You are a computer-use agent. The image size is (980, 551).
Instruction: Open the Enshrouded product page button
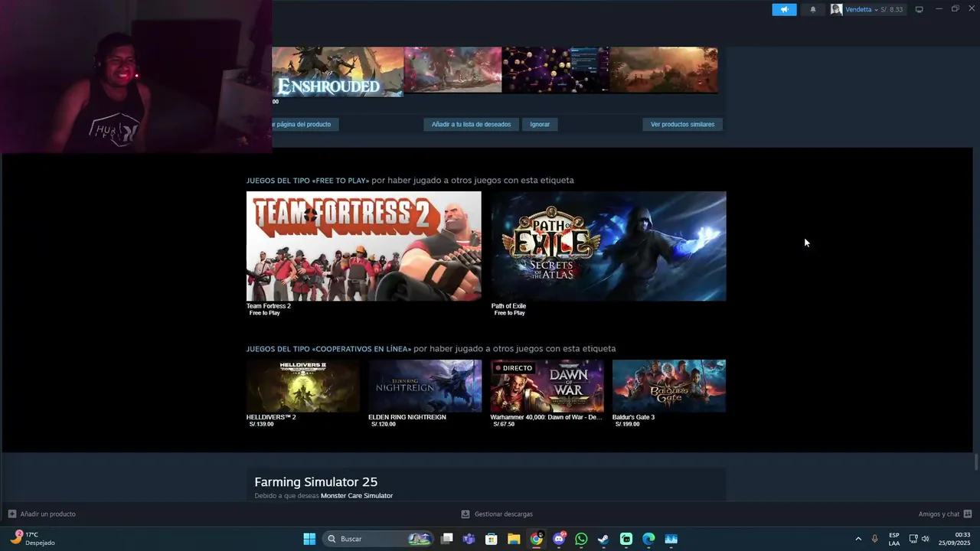305,124
